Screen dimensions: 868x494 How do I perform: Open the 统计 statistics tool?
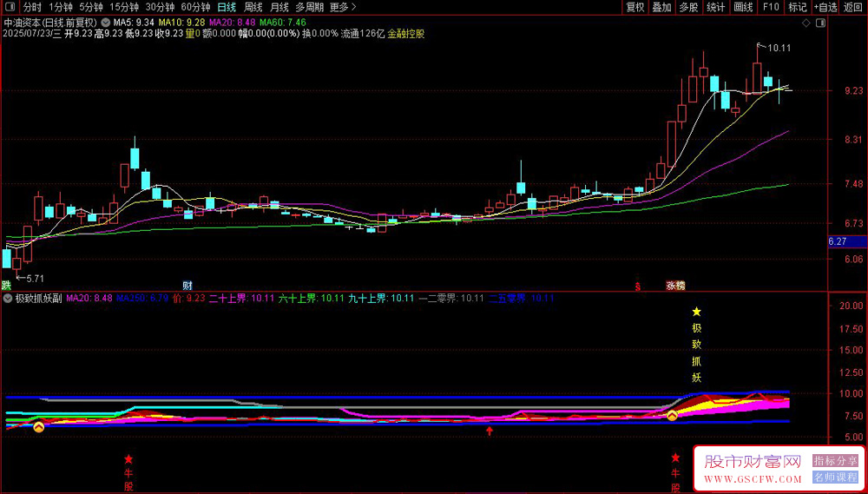pos(716,8)
